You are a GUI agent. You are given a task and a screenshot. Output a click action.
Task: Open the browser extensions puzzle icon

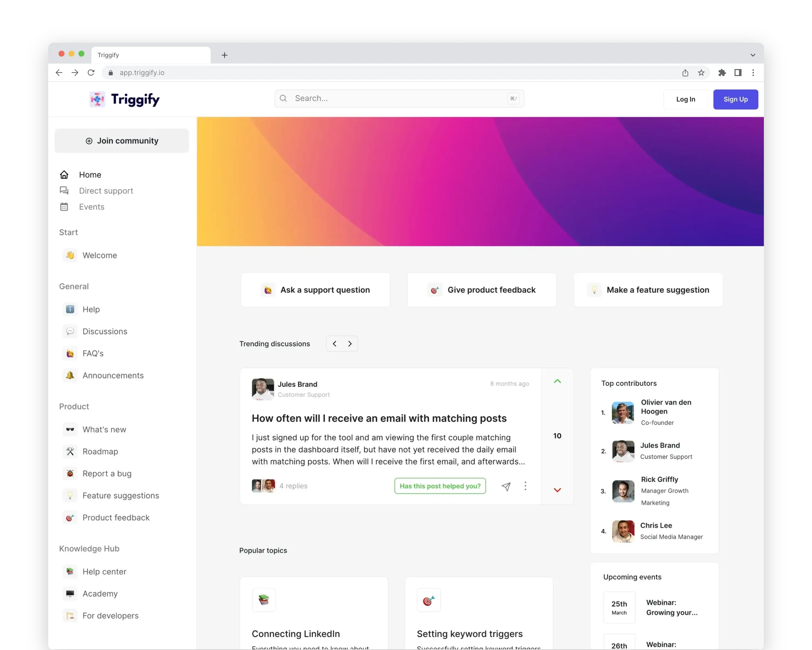coord(722,73)
